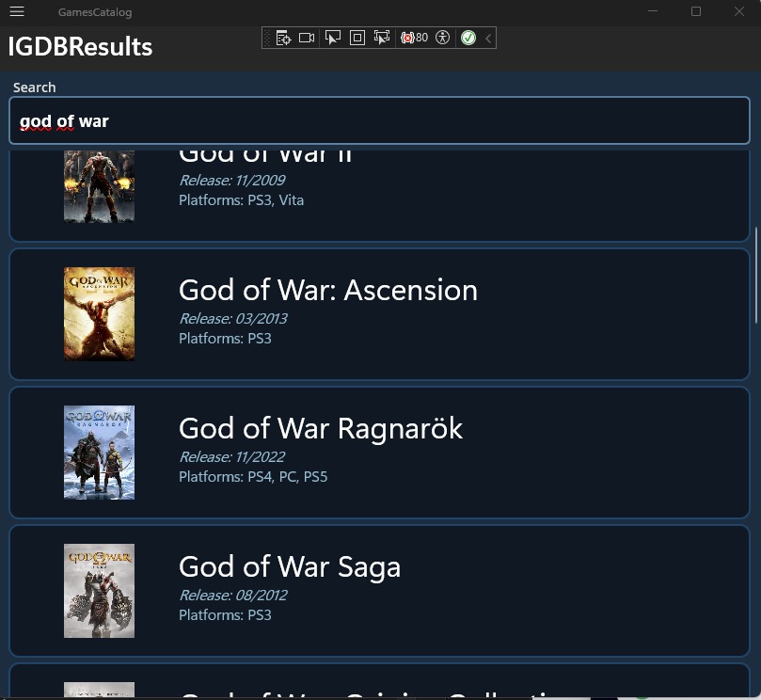Open the hamburger navigation menu
This screenshot has height=700, width=761.
(x=17, y=11)
